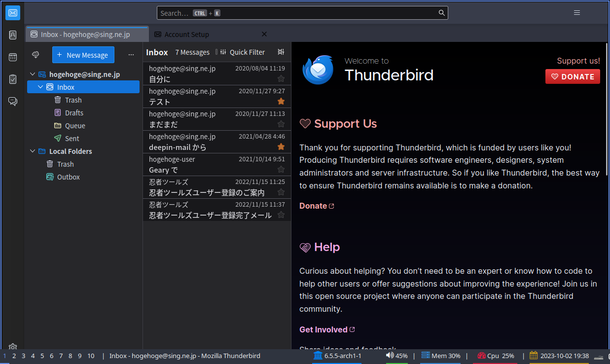Screen dimensions: 610x364
Task: Focus the global Search field
Action: (x=302, y=13)
